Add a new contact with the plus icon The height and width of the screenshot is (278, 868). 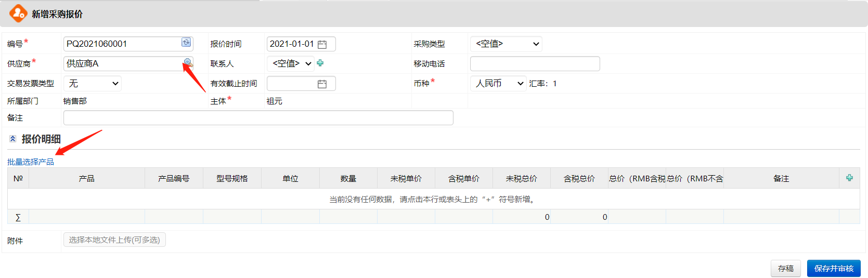click(320, 63)
